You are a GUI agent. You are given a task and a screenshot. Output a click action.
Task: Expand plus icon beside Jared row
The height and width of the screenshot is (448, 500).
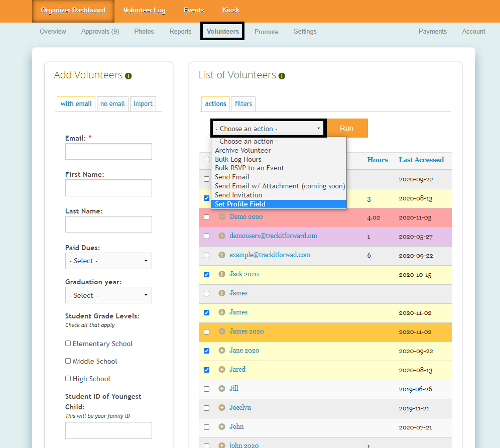coord(222,370)
